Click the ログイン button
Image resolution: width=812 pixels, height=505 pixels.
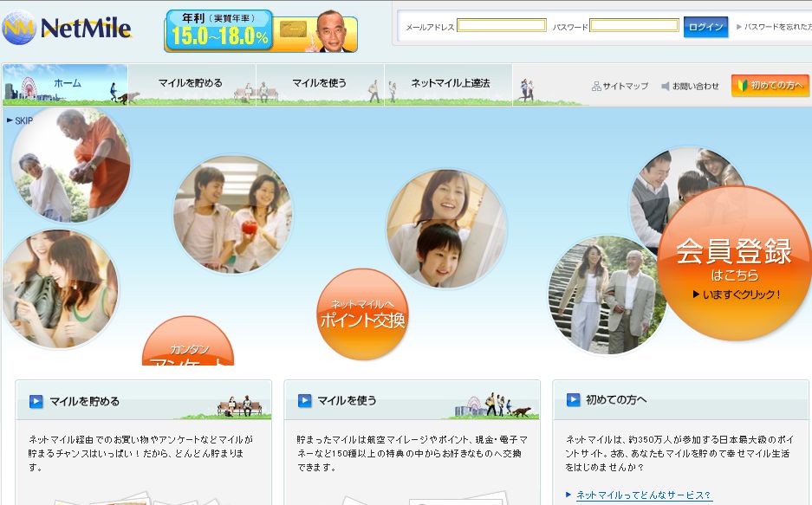pyautogui.click(x=705, y=26)
